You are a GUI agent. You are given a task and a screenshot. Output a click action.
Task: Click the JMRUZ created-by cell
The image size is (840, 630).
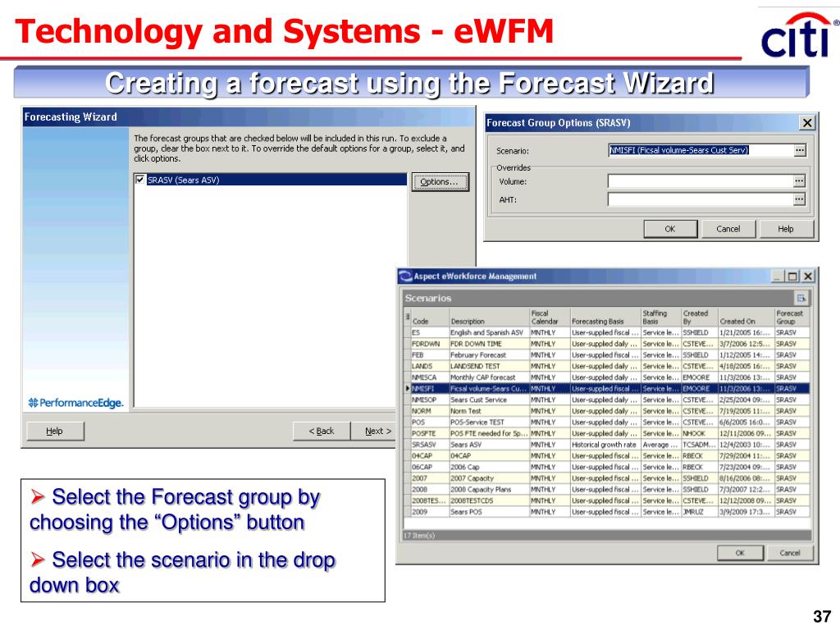coord(701,512)
